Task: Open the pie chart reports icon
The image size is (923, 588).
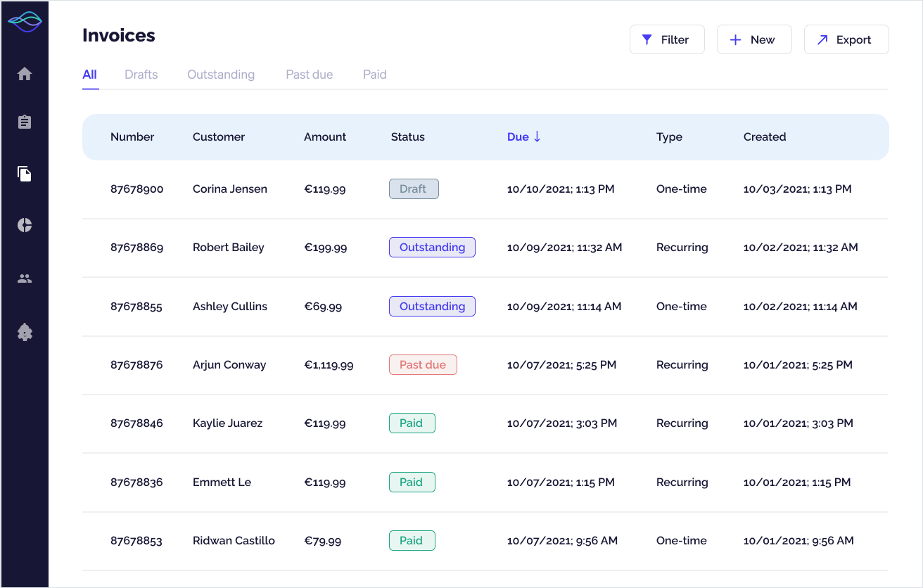Action: [25, 225]
